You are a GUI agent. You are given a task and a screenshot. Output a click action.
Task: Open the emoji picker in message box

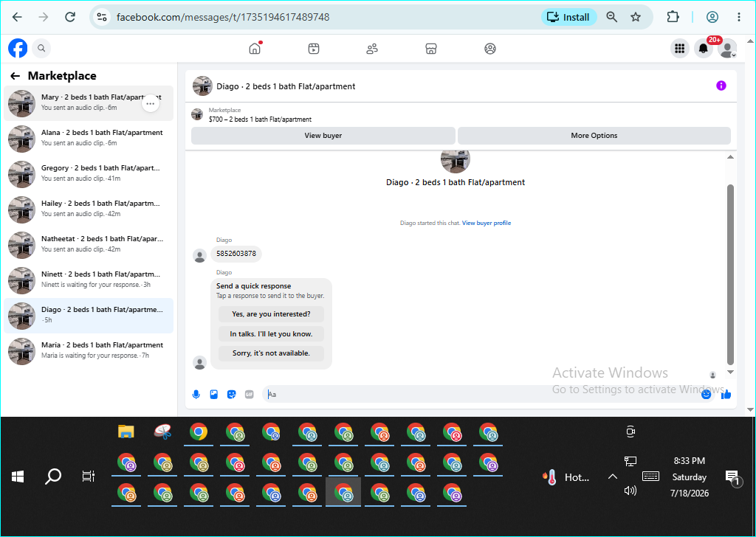[x=706, y=395]
